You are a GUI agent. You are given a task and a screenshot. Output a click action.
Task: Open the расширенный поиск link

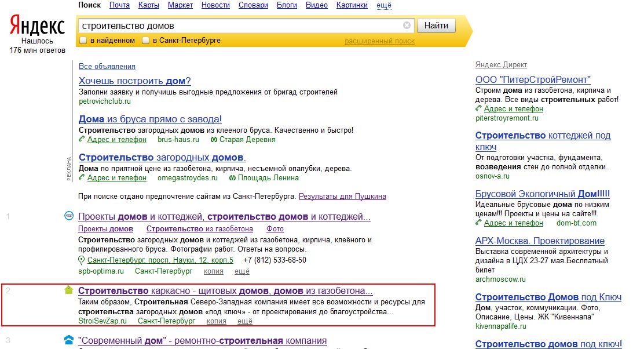pyautogui.click(x=379, y=41)
